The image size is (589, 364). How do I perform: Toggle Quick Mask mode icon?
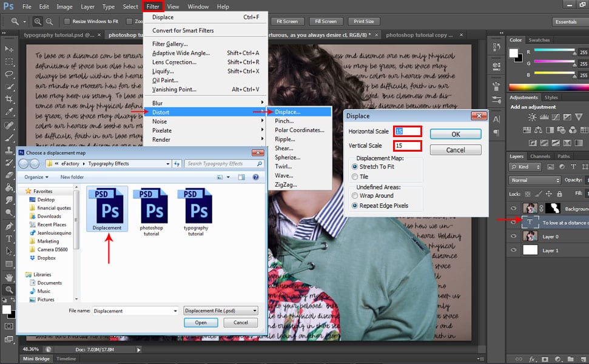9,326
